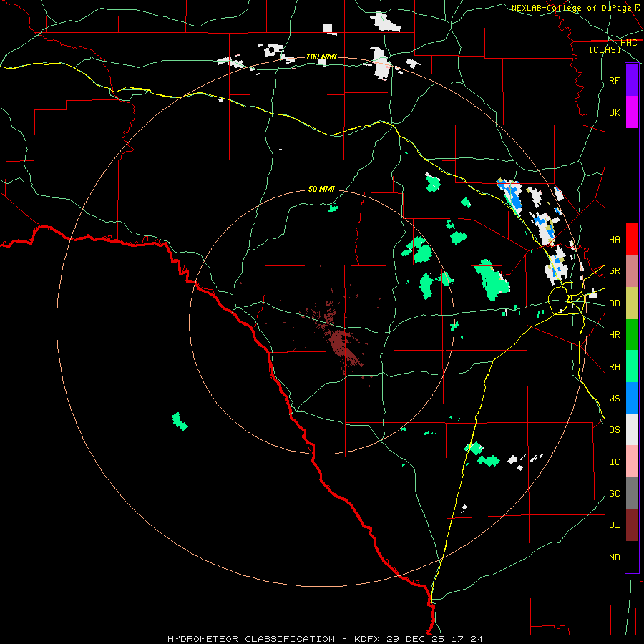644x644 pixels.
Task: Click the [CLAS] units label
Action: point(605,49)
